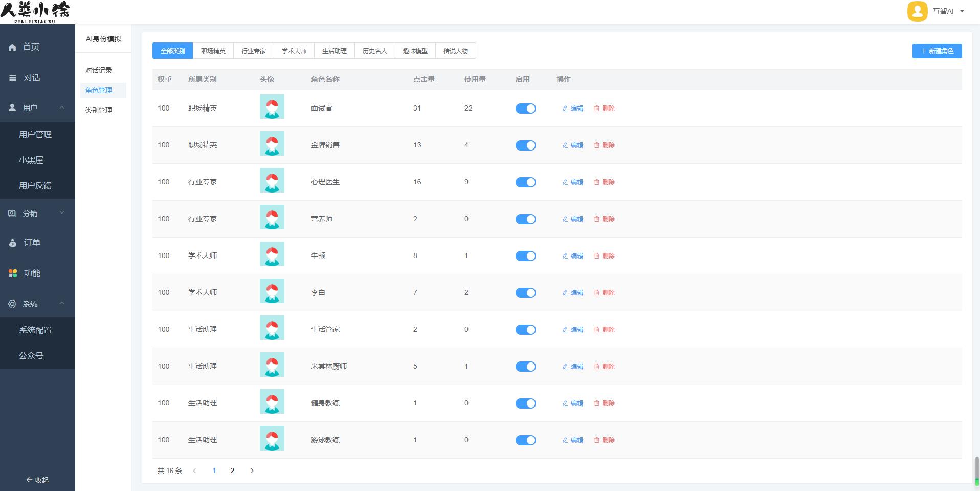
Task: Click the avatar of 牛顿
Action: point(272,254)
